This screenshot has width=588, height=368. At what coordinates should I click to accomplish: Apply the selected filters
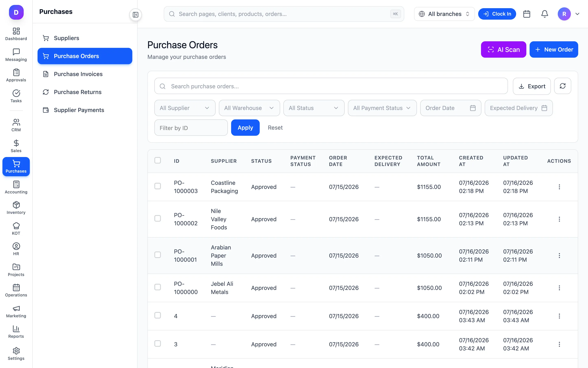coord(245,128)
